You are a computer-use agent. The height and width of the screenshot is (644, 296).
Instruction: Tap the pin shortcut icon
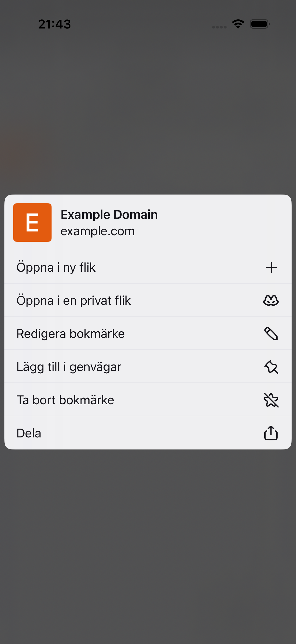pyautogui.click(x=271, y=367)
